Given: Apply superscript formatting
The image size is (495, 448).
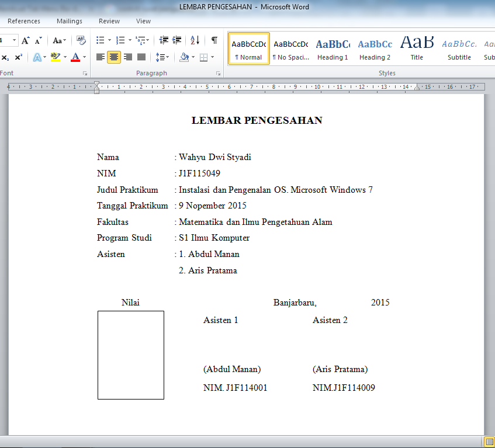Looking at the screenshot, I should click(x=19, y=57).
